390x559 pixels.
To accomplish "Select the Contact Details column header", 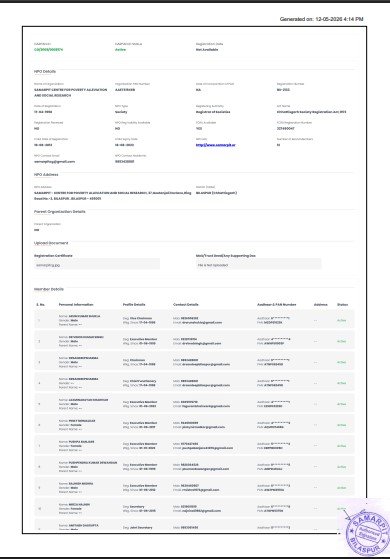I will tap(186, 305).
